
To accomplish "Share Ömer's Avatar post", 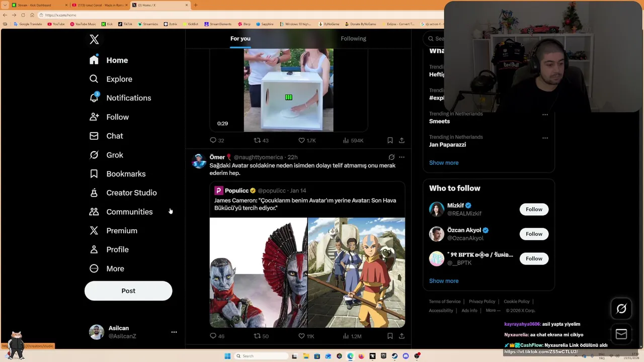I will click(401, 336).
